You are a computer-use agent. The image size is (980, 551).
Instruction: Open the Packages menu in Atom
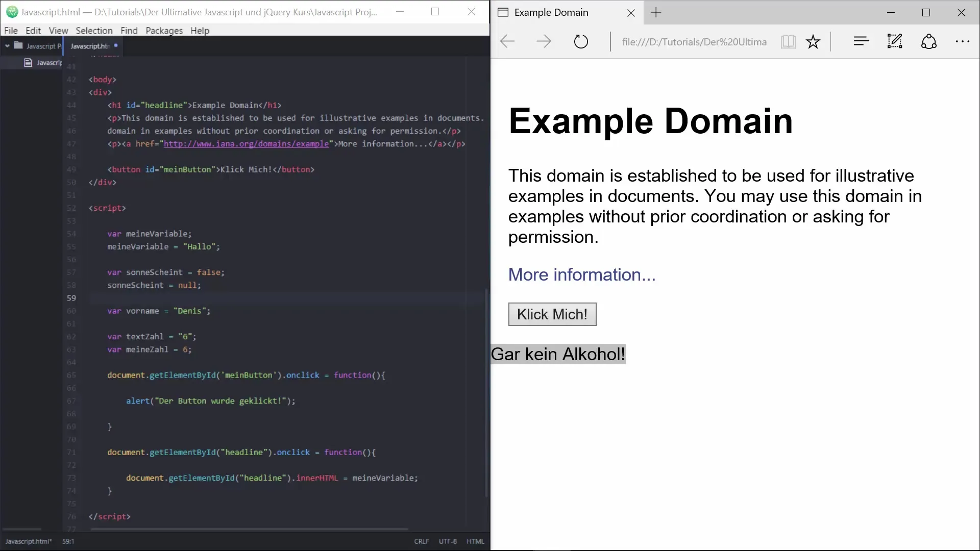(164, 31)
